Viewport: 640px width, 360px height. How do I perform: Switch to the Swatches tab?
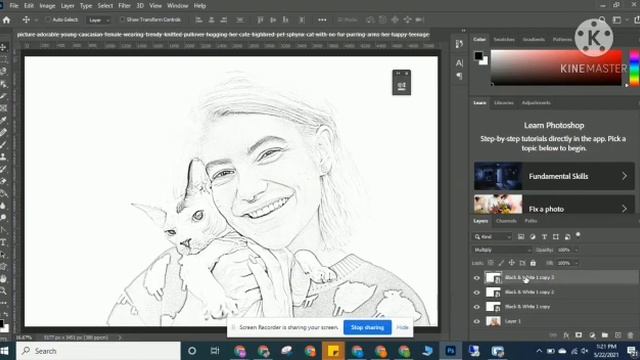pos(504,40)
